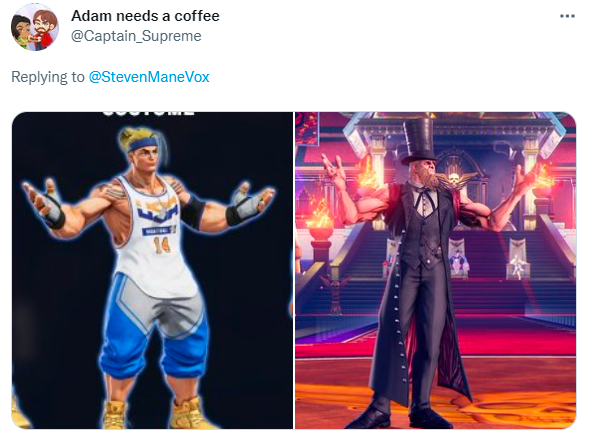This screenshot has height=443, width=590.
Task: Open the right top hat character image
Action: (x=435, y=270)
